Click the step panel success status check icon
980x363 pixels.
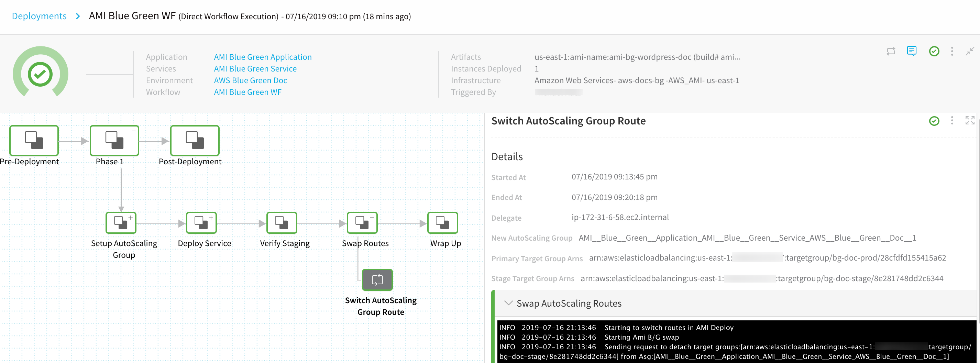[x=934, y=121]
